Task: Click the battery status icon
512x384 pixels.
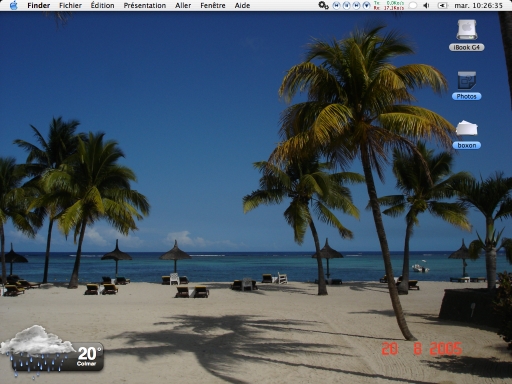Action: click(442, 5)
